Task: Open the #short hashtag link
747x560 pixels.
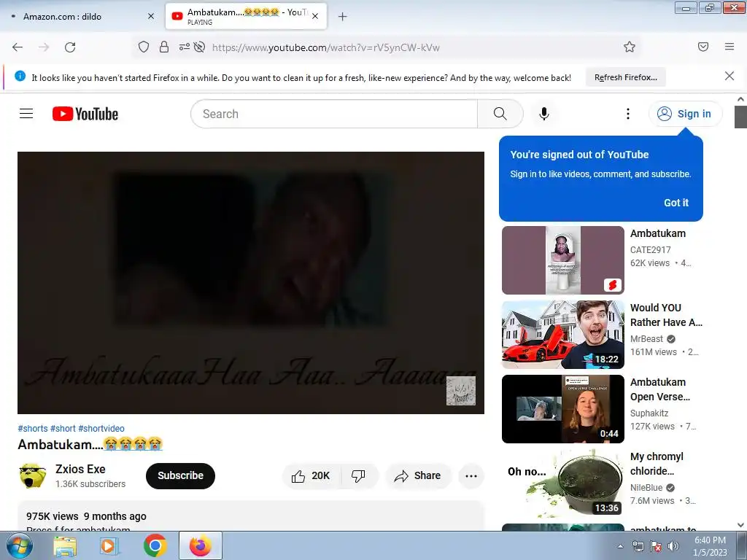Action: point(63,428)
